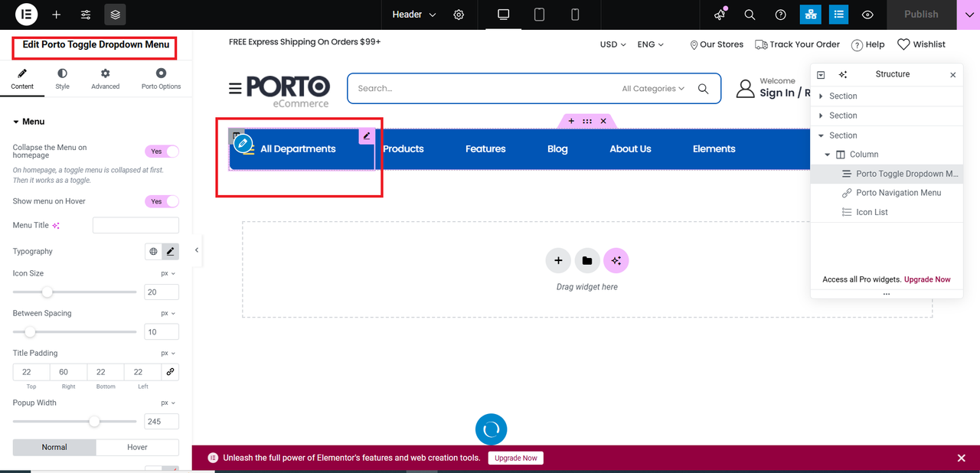Open the All Categories search dropdown

point(653,88)
